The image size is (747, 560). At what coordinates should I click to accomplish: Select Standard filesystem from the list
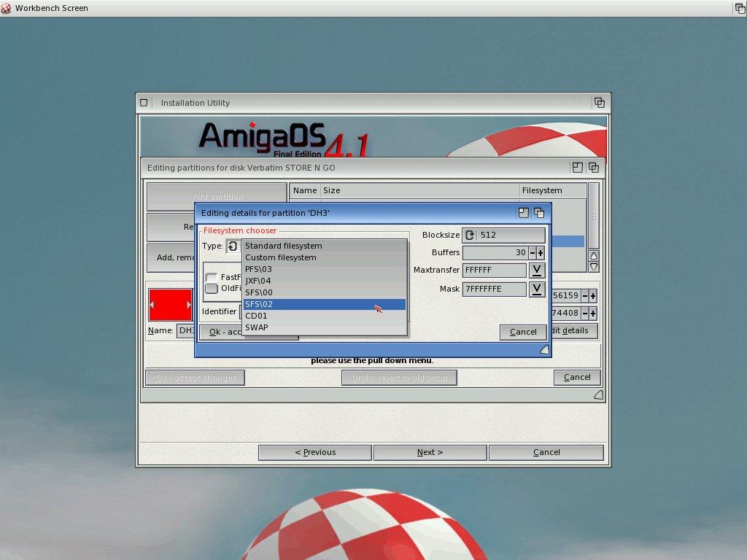point(325,246)
